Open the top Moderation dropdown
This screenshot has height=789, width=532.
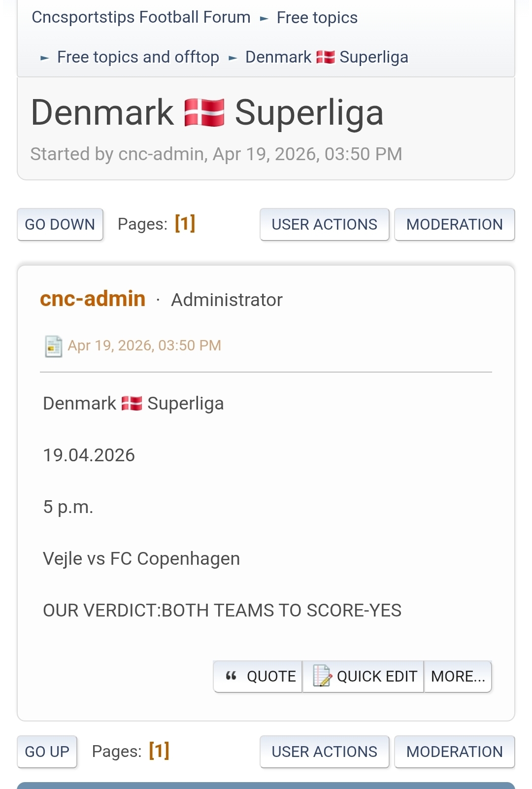(x=454, y=225)
